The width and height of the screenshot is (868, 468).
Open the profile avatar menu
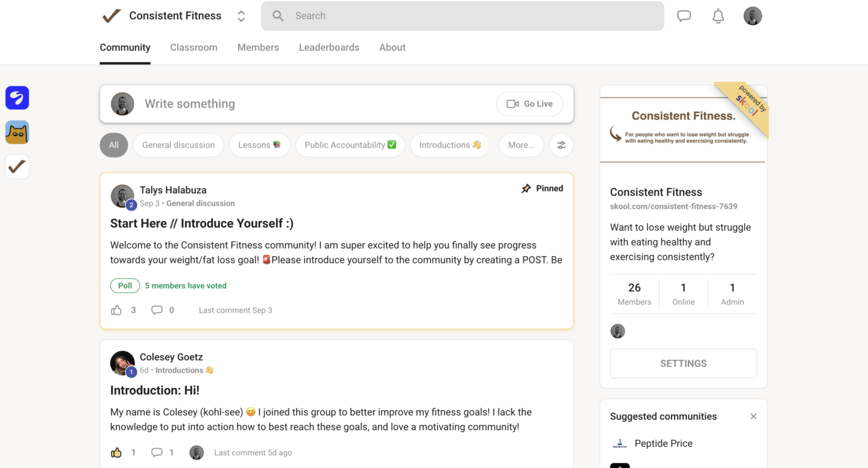pyautogui.click(x=752, y=16)
